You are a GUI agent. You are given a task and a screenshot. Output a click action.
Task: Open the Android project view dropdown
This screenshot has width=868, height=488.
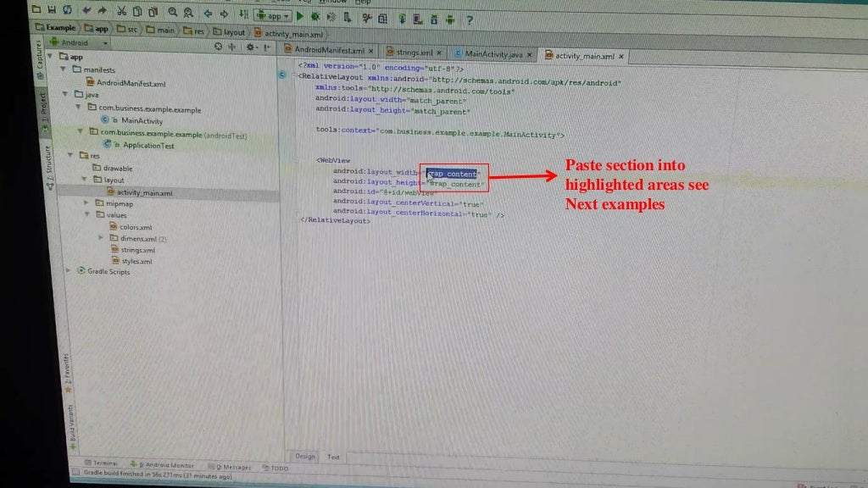pyautogui.click(x=79, y=42)
